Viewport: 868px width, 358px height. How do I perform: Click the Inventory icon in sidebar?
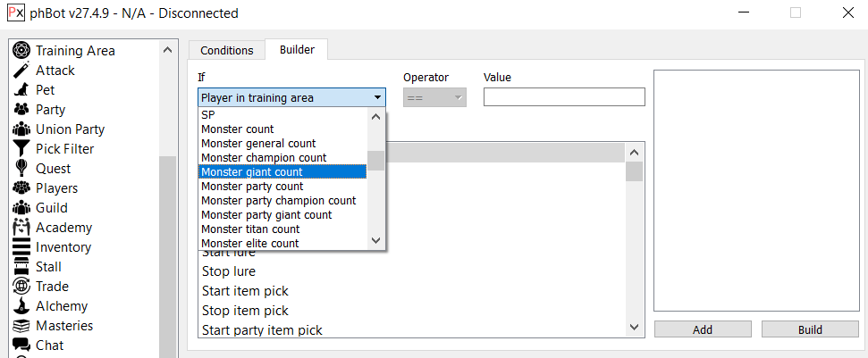pyautogui.click(x=21, y=247)
